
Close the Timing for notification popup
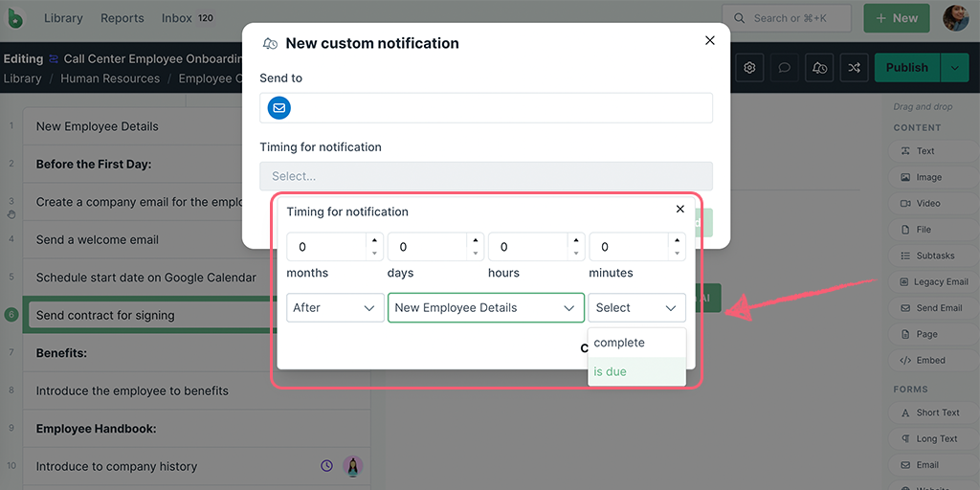click(680, 209)
